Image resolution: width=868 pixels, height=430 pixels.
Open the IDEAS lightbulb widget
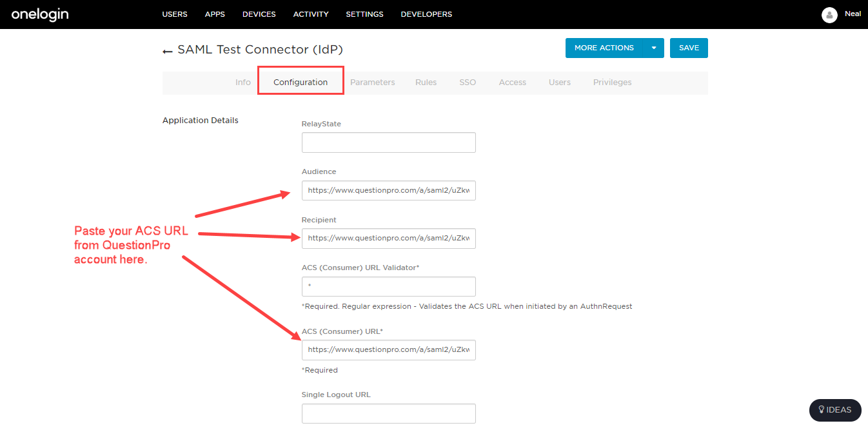pos(835,410)
